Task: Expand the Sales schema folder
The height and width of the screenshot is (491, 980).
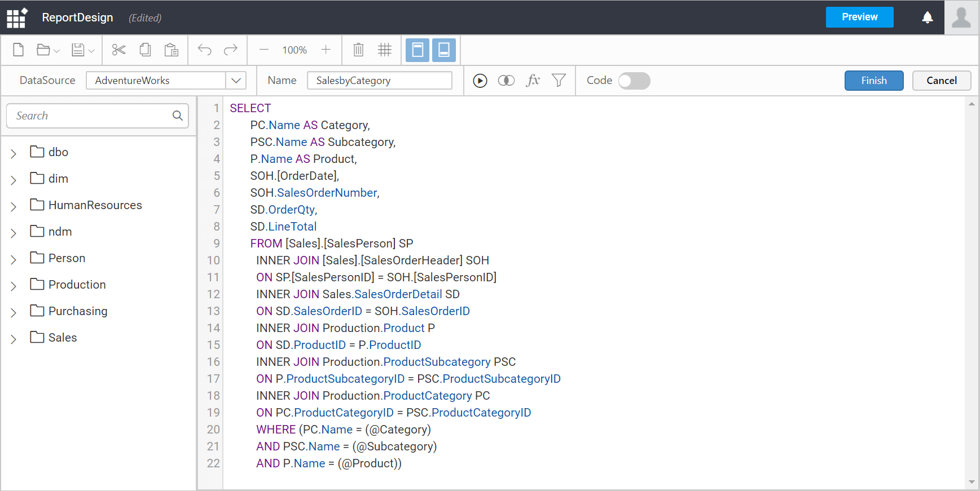Action: tap(14, 339)
